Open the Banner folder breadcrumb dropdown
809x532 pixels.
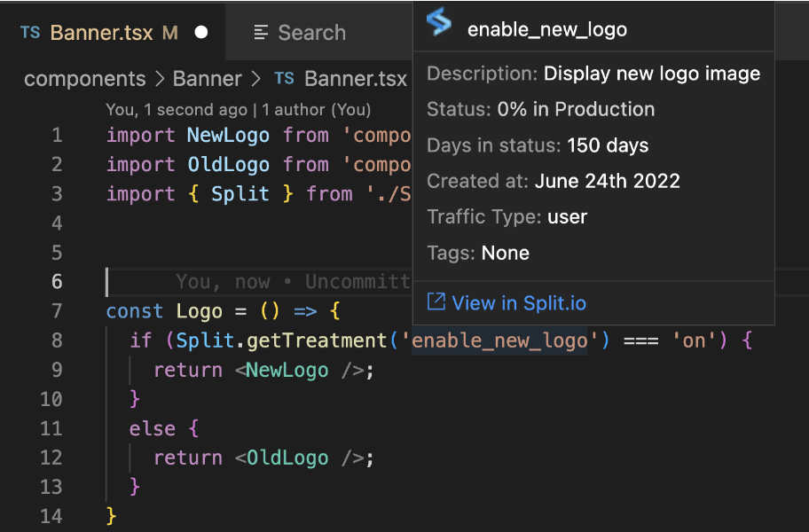tap(208, 79)
